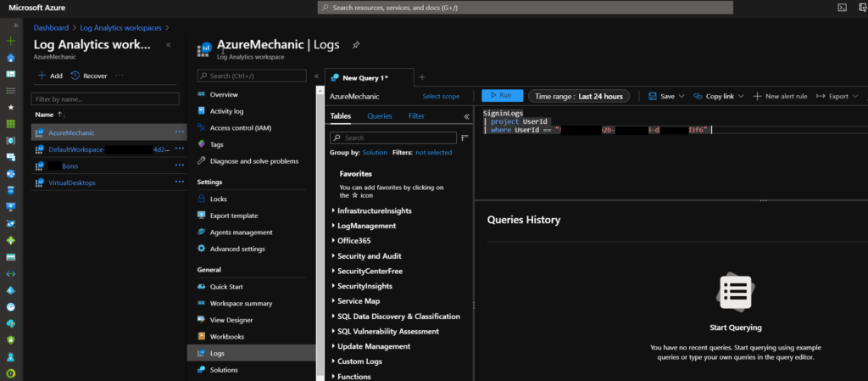This screenshot has height=381, width=868.
Task: Click Filters not selected link
Action: point(433,152)
